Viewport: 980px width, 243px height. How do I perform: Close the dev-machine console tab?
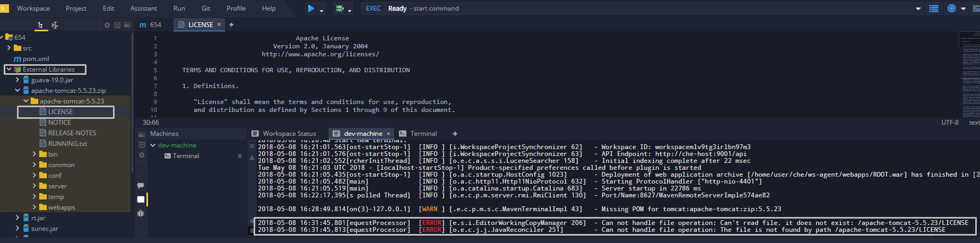pyautogui.click(x=388, y=133)
